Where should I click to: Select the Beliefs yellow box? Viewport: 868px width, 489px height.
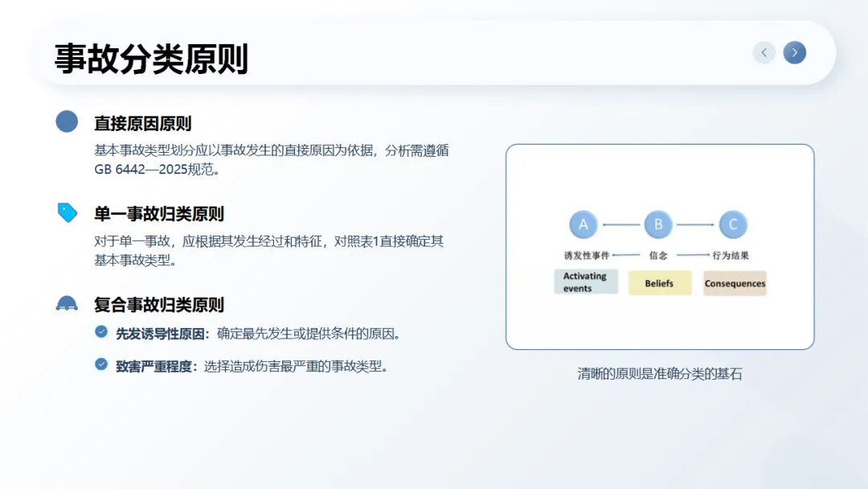[x=659, y=283]
